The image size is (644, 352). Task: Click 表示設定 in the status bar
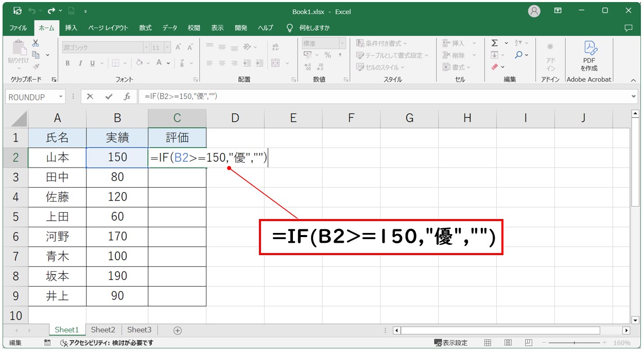tap(451, 343)
